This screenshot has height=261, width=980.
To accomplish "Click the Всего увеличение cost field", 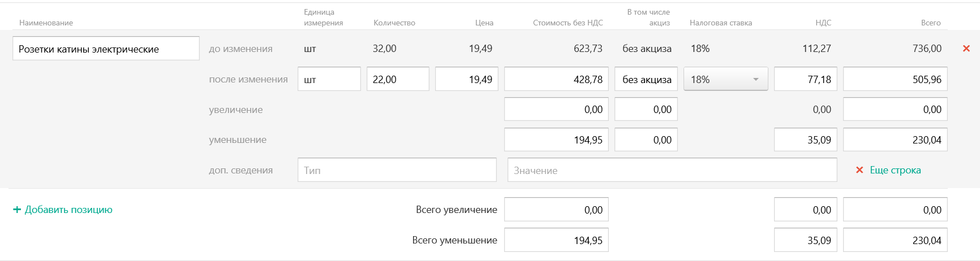I will (x=556, y=210).
